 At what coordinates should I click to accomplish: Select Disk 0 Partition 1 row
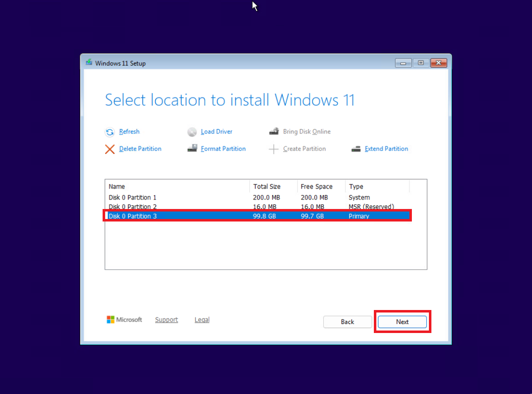tap(259, 197)
